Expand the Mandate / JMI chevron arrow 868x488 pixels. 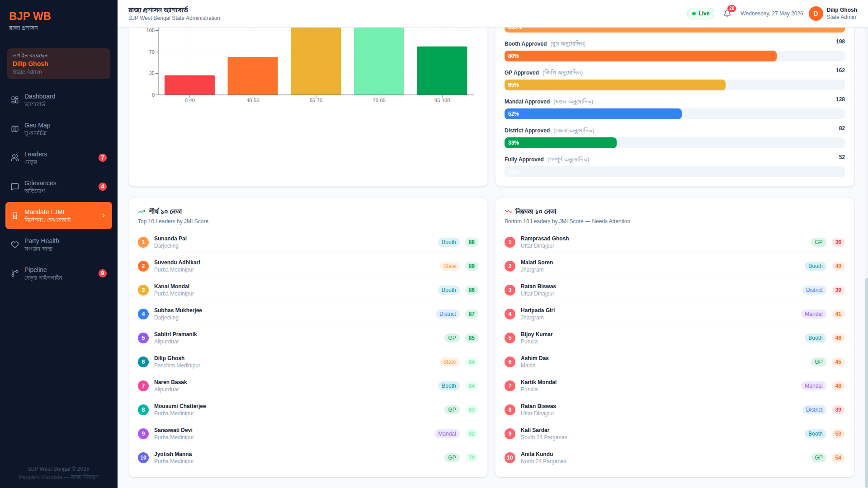coord(104,216)
